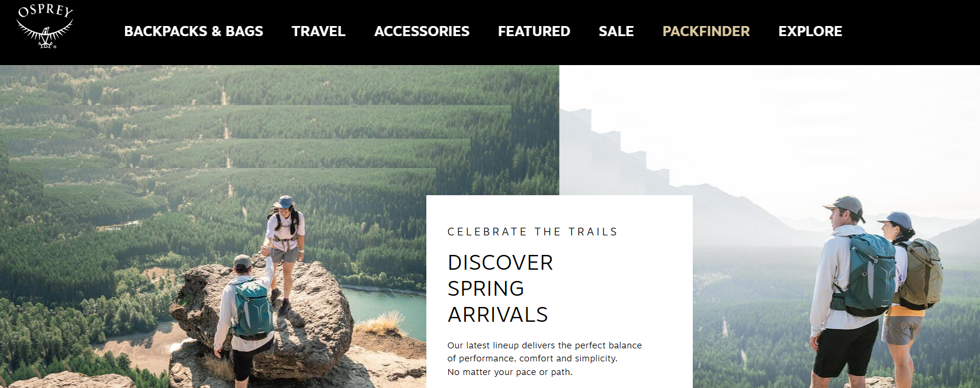
Task: Click the Discover Spring Arrivals heading
Action: pos(500,289)
